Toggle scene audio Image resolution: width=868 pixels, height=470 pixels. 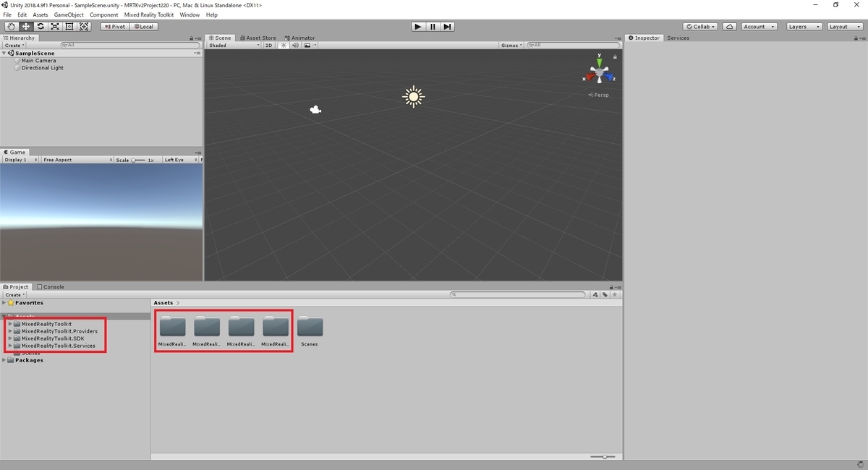pos(295,46)
